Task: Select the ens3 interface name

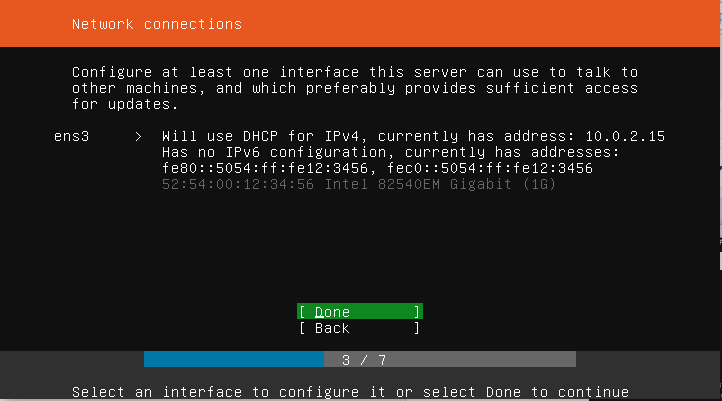Action: (x=71, y=136)
